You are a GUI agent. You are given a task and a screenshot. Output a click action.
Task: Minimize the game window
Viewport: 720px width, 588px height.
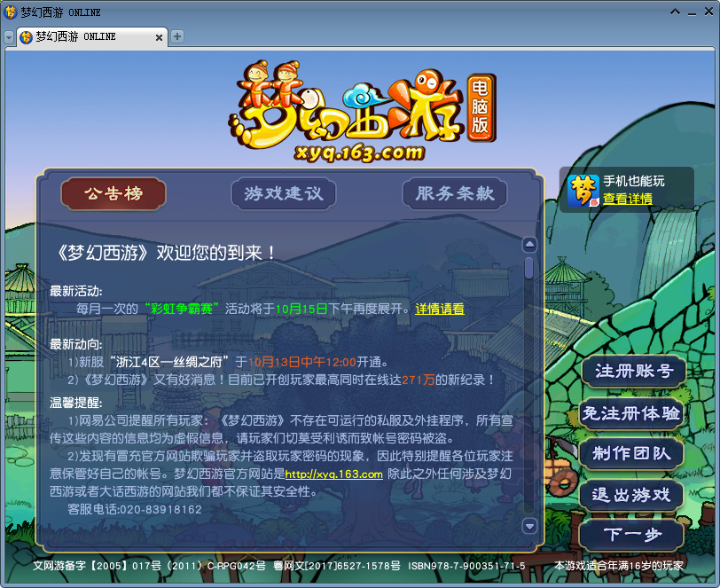tap(692, 13)
